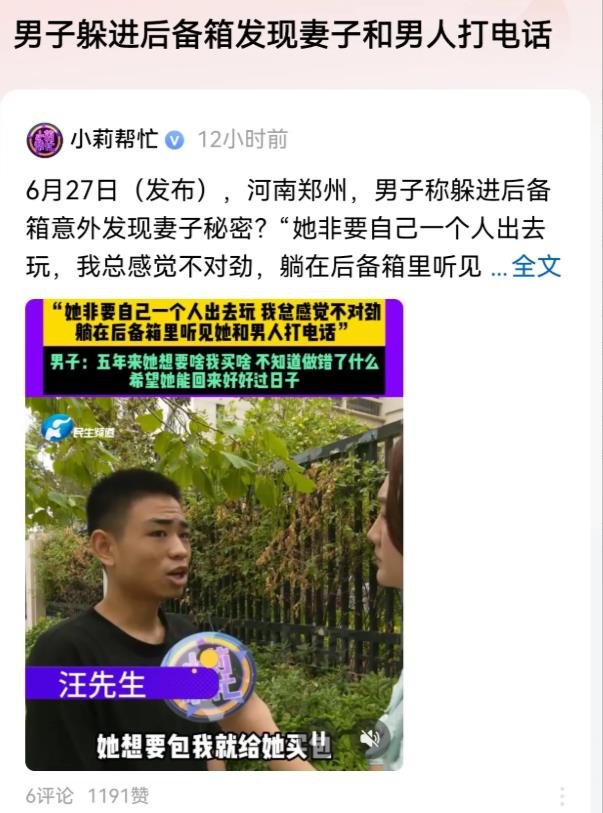Viewport: 603px width, 813px height.
Task: Open the 小莉帮忙 profile avatar
Action: pyautogui.click(x=45, y=140)
